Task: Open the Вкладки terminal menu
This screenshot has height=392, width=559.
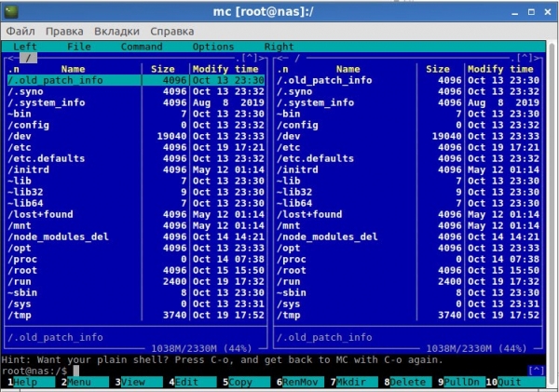Action: pos(118,30)
